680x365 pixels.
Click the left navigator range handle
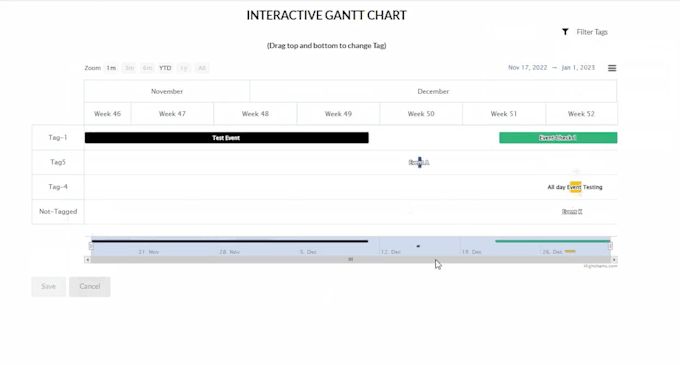(x=91, y=246)
